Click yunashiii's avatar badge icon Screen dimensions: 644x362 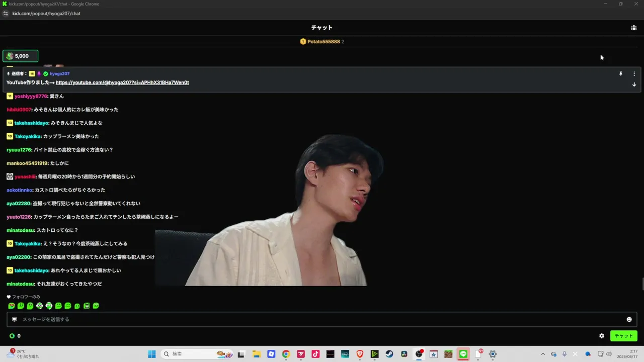point(10,176)
